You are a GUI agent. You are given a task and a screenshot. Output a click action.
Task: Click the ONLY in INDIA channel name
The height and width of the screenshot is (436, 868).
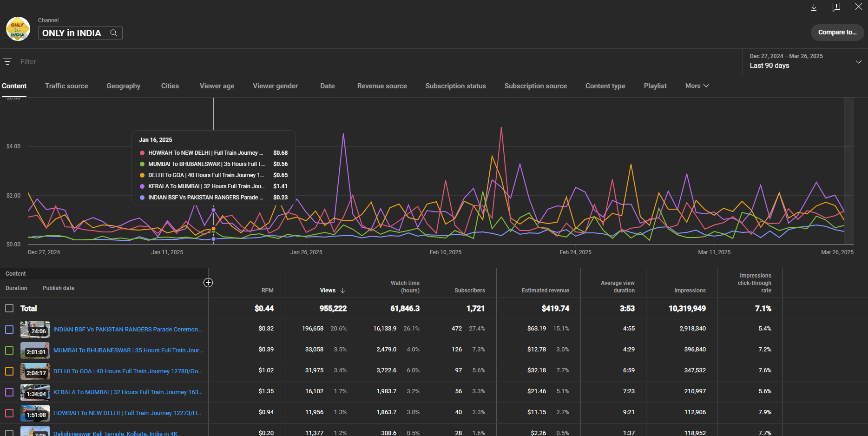click(x=72, y=33)
